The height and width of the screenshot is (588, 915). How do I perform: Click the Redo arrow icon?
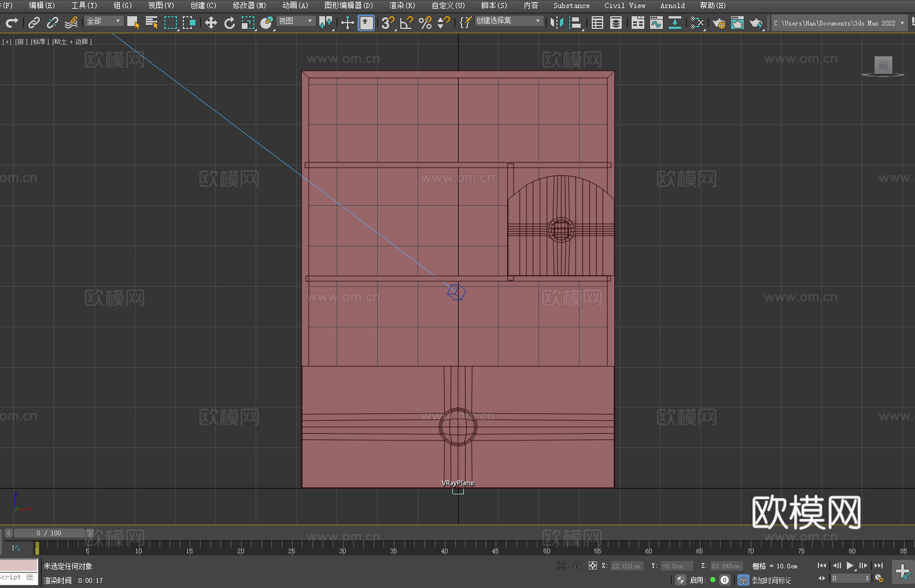[12, 23]
